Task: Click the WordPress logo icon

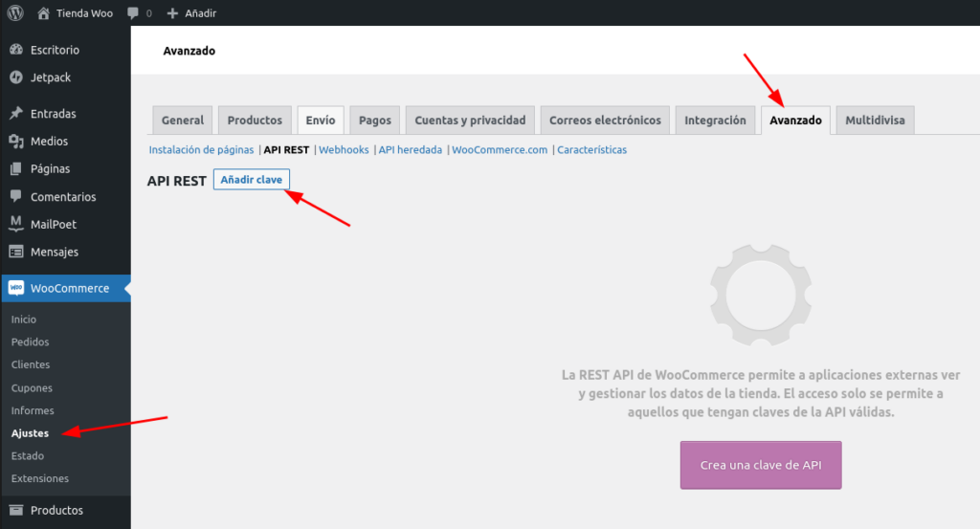Action: (x=15, y=13)
